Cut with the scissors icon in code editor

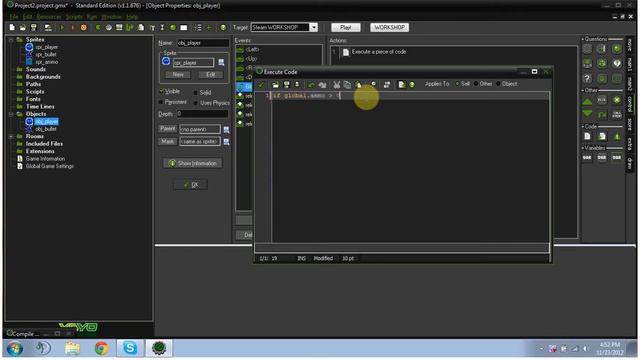(x=336, y=84)
